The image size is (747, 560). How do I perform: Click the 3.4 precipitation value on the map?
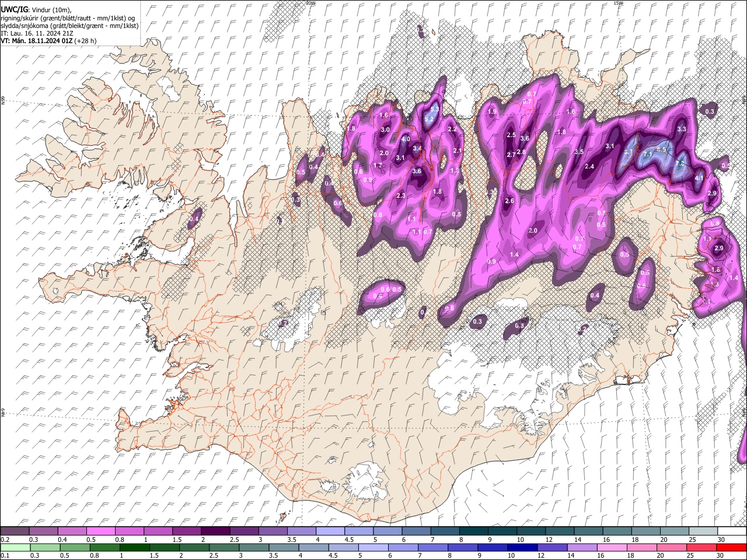(417, 149)
